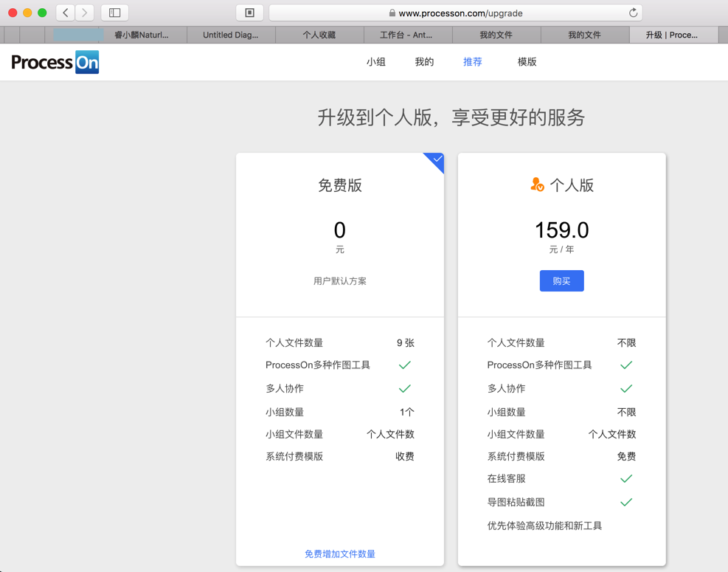
Task: Click the red window close button
Action: tap(13, 13)
